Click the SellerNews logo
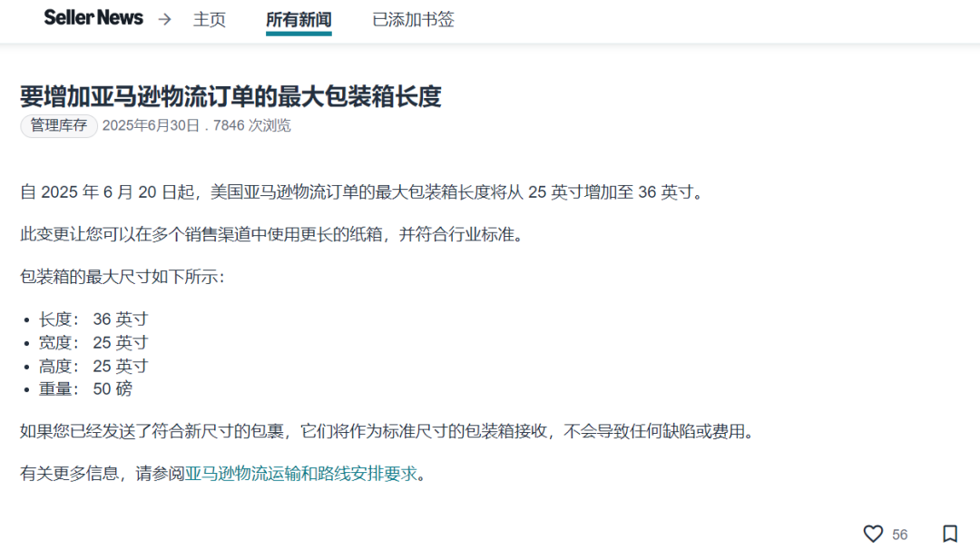This screenshot has width=980, height=560. (x=93, y=17)
